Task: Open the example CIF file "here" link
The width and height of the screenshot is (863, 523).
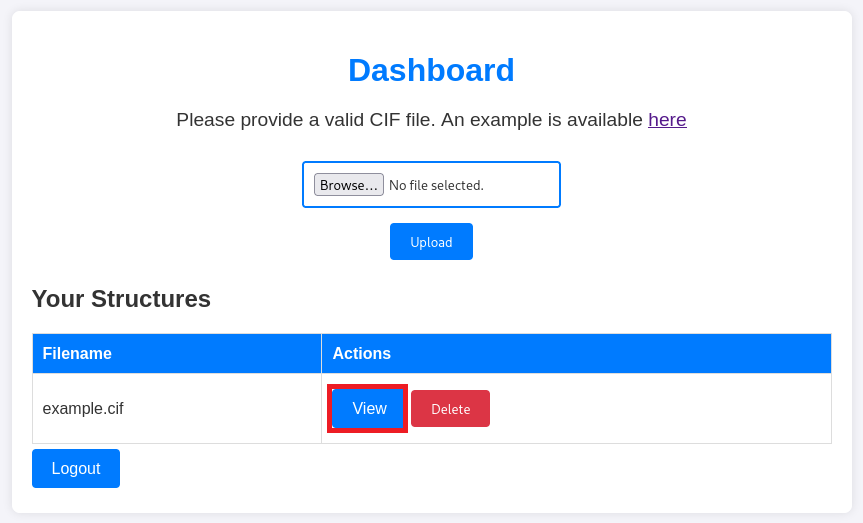Action: 667,120
